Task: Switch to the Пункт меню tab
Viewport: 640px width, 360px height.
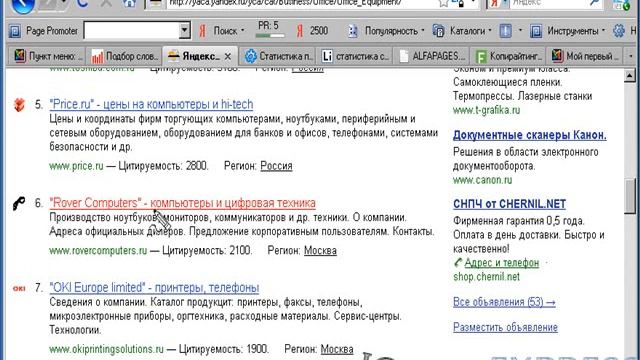Action: [47, 56]
